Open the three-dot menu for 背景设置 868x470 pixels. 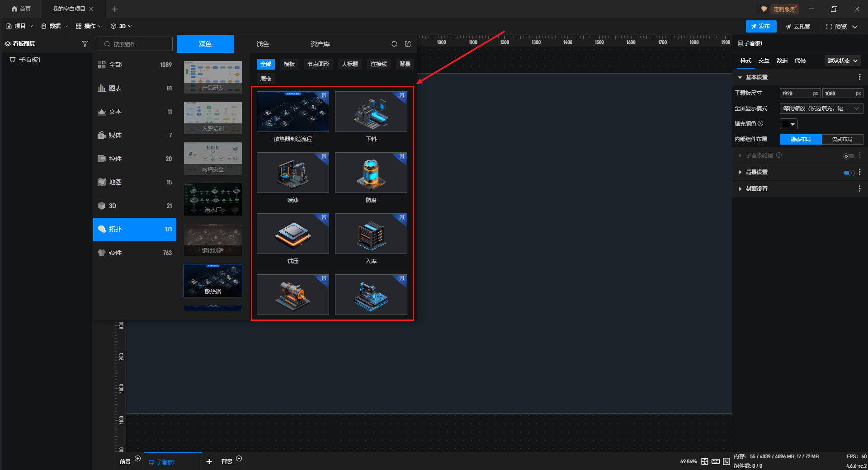(859, 172)
